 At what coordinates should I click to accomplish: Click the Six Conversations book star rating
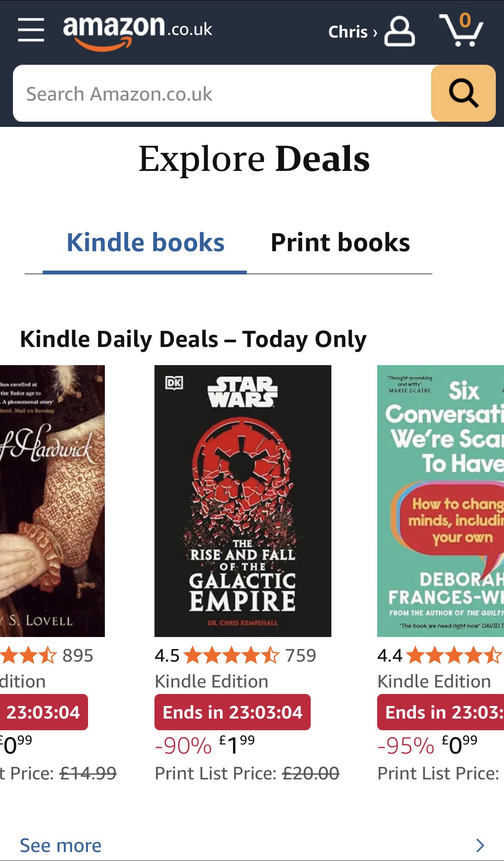click(453, 656)
